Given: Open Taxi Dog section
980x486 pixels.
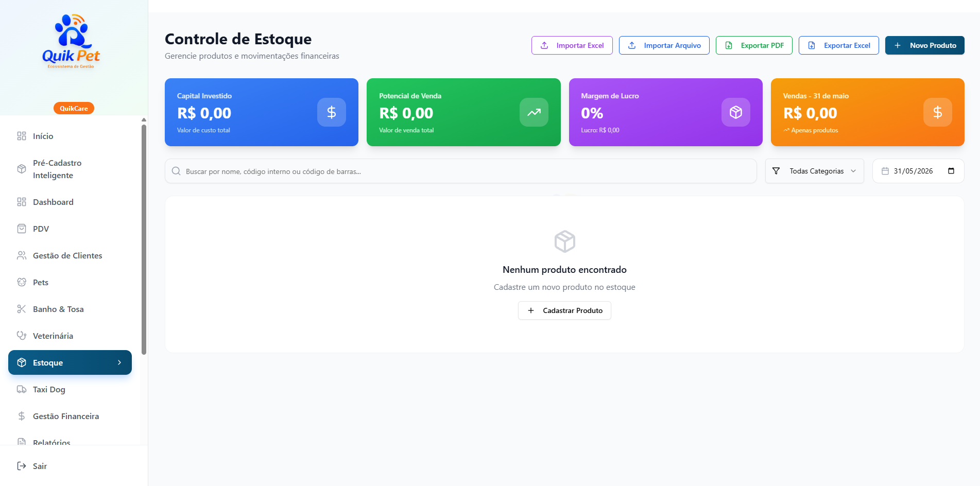Looking at the screenshot, I should point(70,389).
